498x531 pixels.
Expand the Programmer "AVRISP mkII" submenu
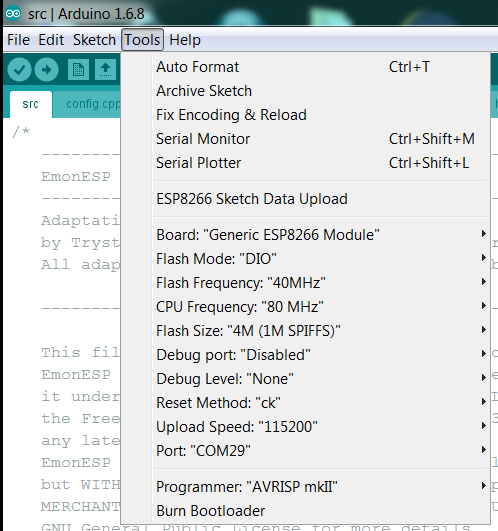click(305, 487)
